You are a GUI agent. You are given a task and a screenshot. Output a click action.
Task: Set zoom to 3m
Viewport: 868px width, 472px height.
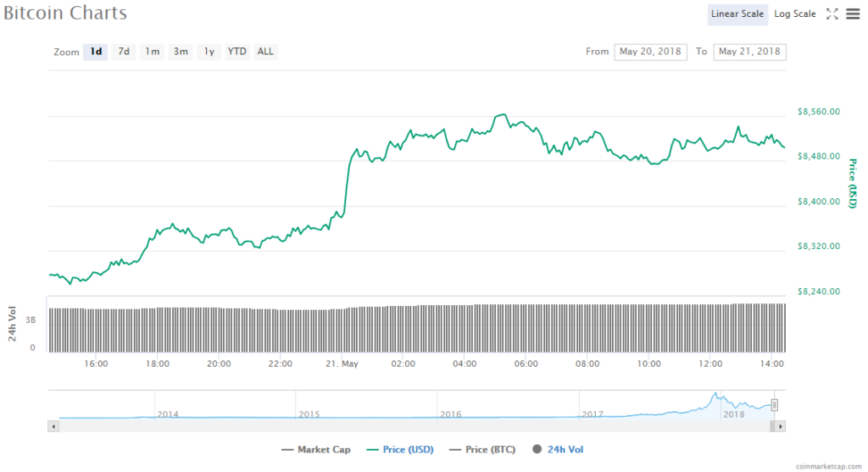181,52
